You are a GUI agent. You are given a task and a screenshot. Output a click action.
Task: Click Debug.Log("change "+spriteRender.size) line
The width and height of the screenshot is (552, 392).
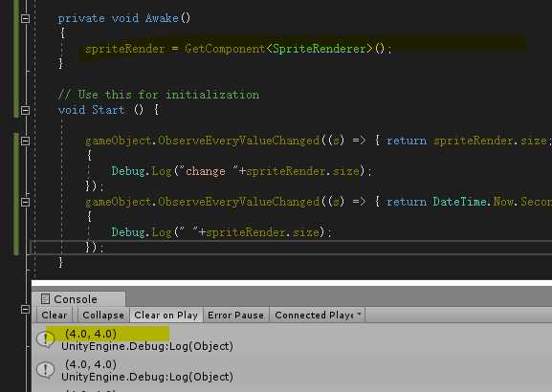(x=241, y=171)
